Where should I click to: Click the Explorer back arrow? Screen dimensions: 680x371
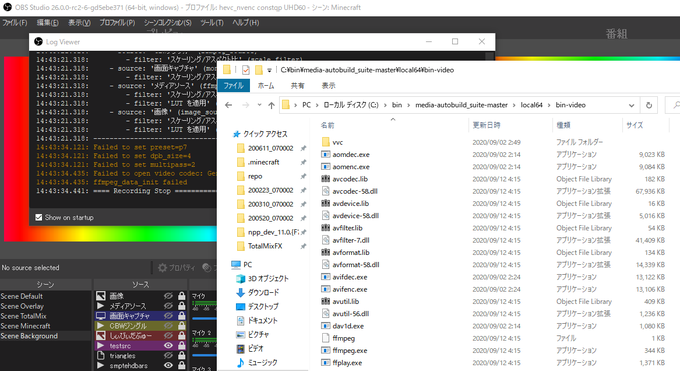coord(229,105)
